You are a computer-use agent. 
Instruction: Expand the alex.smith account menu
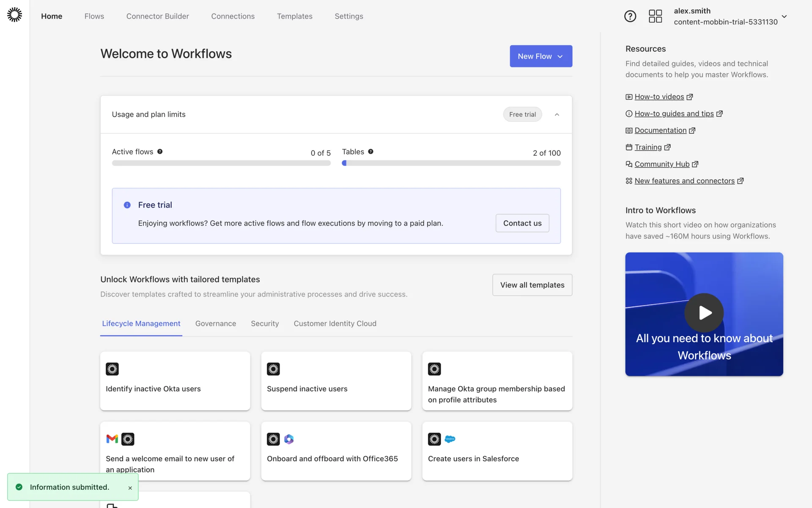coord(784,17)
